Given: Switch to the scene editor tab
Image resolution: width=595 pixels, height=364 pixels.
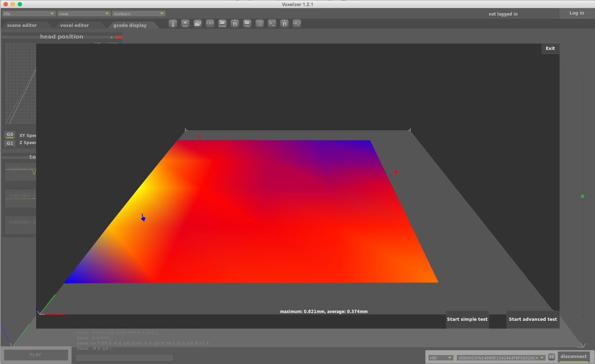Looking at the screenshot, I should [22, 25].
